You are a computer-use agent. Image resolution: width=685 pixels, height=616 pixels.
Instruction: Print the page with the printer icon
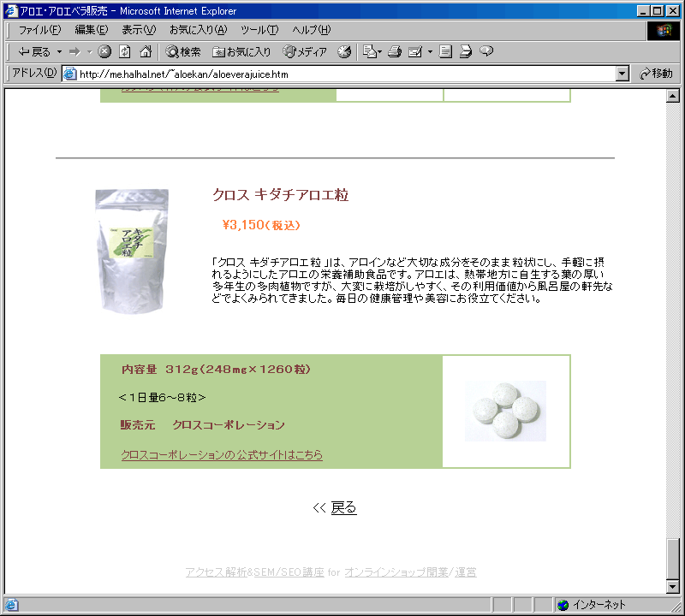coord(395,52)
